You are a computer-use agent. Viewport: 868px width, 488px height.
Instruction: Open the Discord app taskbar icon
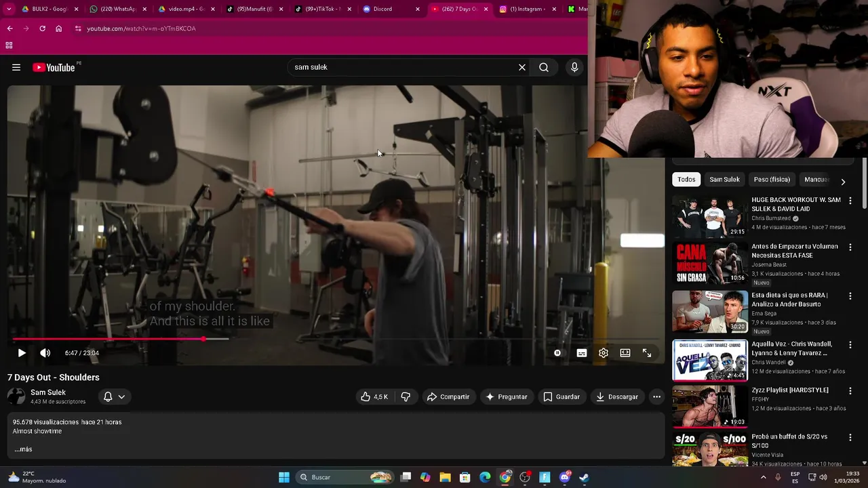[565, 477]
